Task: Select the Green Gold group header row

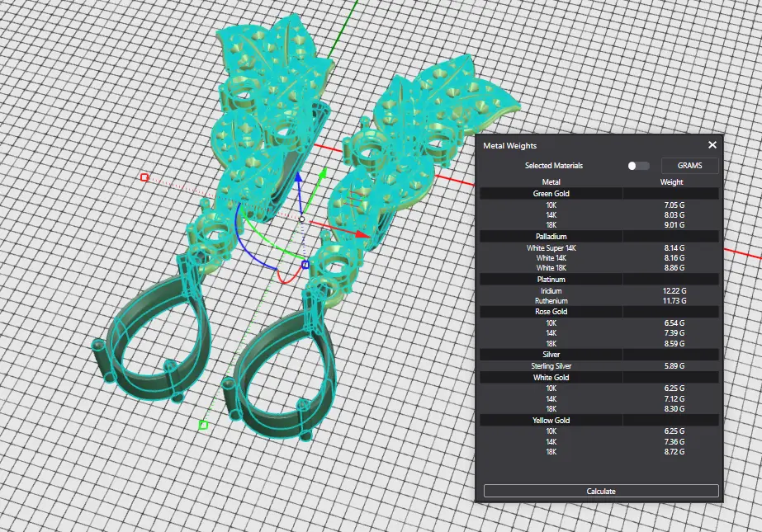Action: pyautogui.click(x=551, y=194)
